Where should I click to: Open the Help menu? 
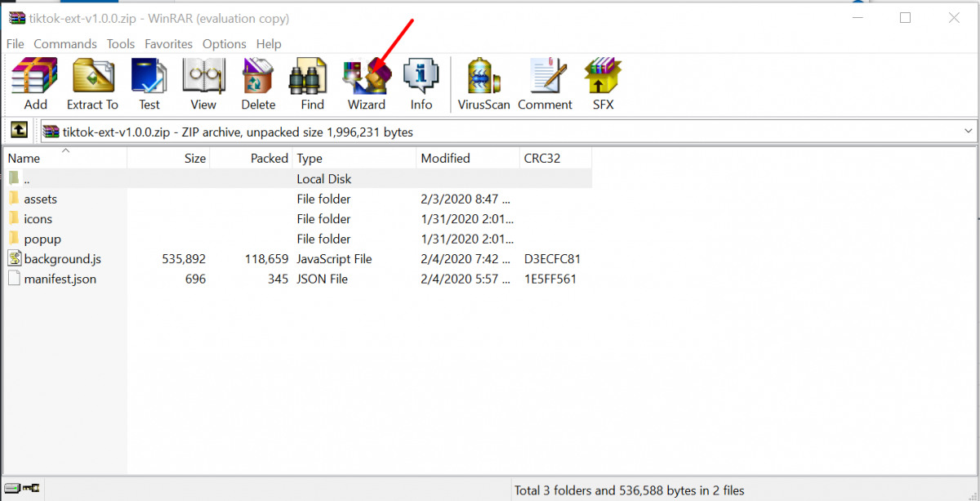click(x=269, y=44)
